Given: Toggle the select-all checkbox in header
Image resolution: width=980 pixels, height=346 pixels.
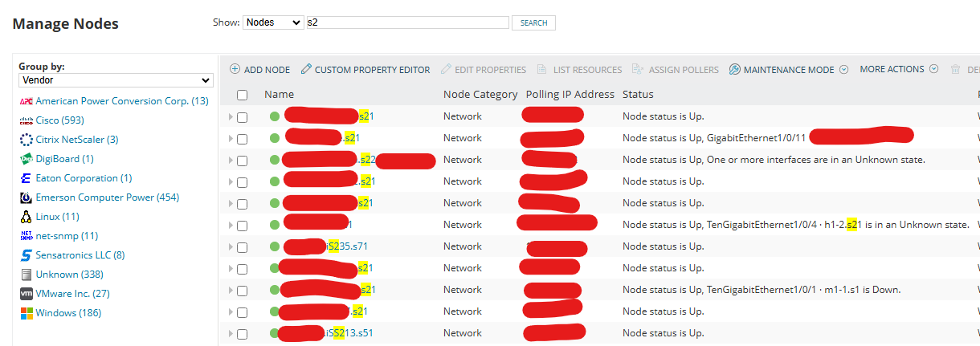Looking at the screenshot, I should coord(242,95).
